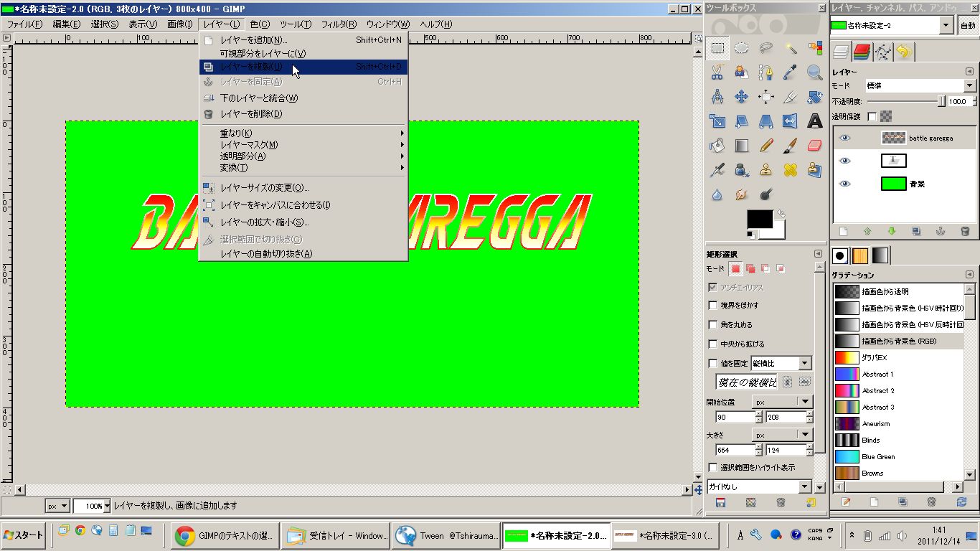Select the Scissors Select tool
The image size is (980, 551).
tap(717, 72)
